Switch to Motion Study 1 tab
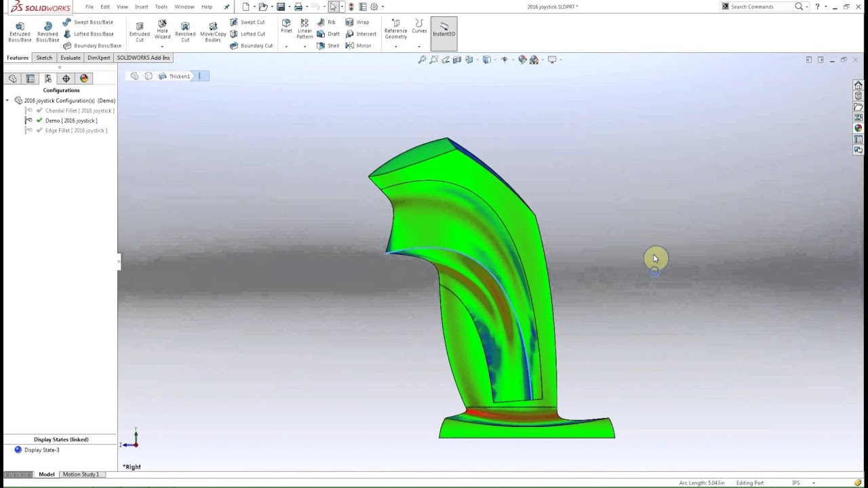Viewport: 868px width, 488px height. coord(81,474)
